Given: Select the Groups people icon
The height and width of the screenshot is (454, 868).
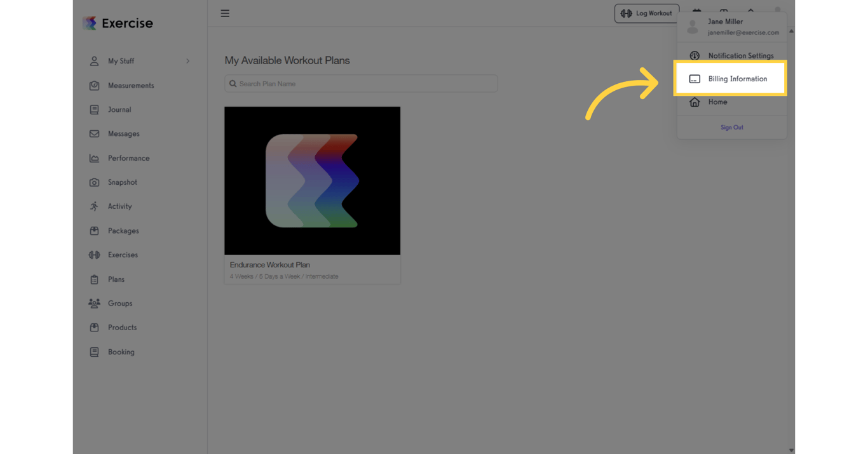Looking at the screenshot, I should (93, 303).
